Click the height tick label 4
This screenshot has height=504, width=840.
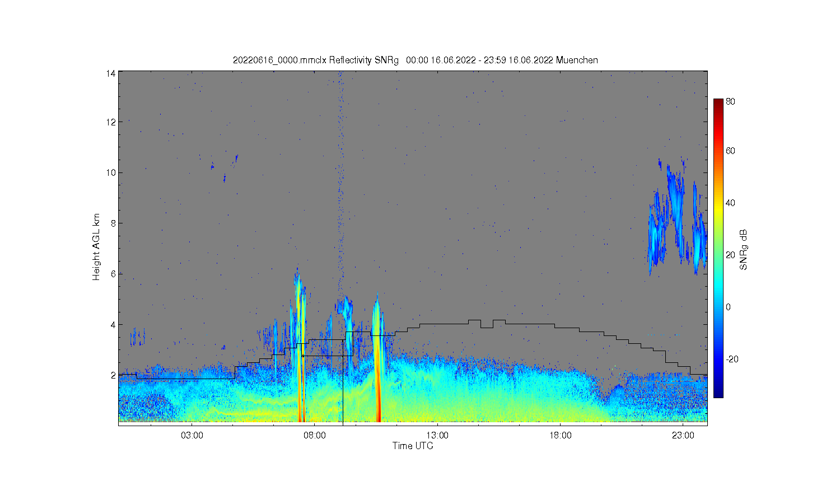click(x=114, y=324)
